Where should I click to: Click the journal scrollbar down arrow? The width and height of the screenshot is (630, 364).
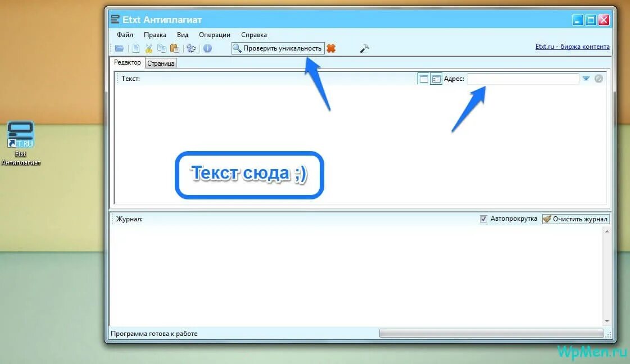click(607, 321)
